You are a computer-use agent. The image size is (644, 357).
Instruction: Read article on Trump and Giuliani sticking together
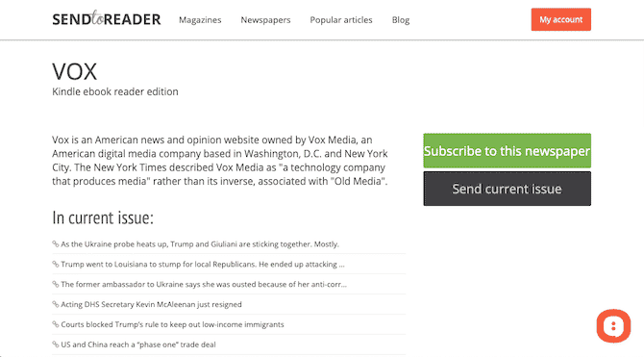(200, 243)
